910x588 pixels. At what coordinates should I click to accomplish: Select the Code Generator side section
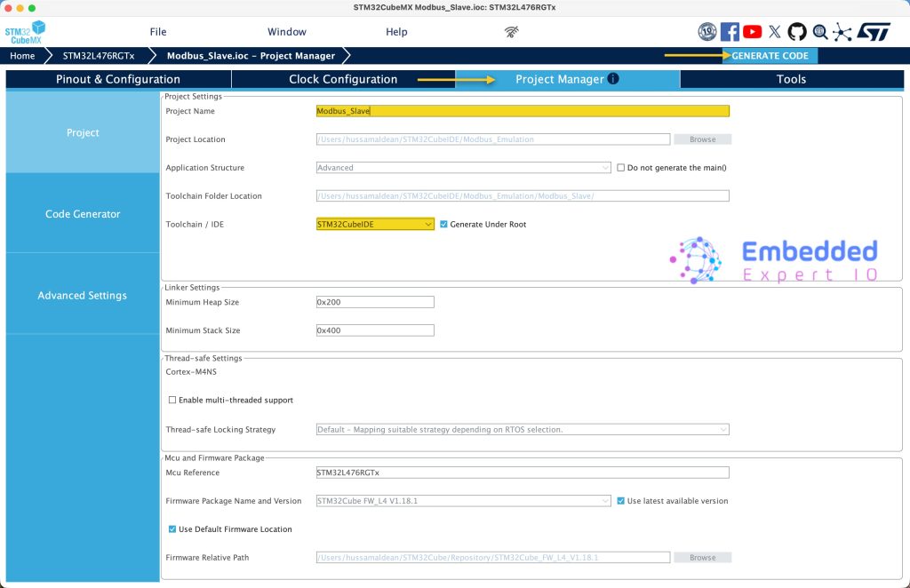83,214
